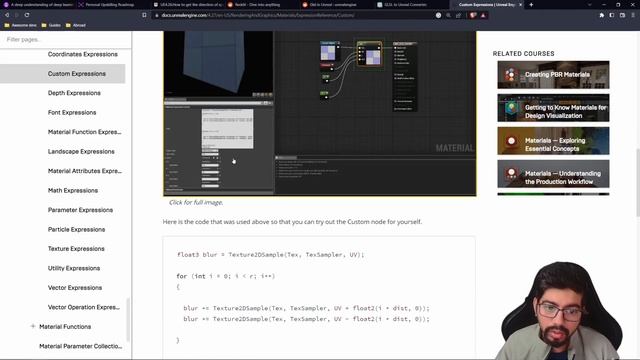640x360 pixels.
Task: Open a new tab with the plus button
Action: (531, 4)
